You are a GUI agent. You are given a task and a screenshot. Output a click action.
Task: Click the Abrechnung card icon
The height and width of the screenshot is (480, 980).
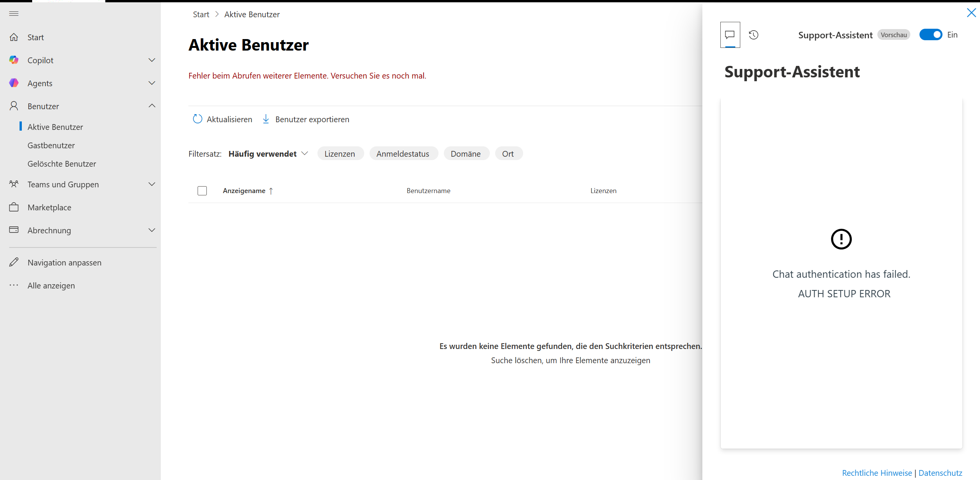(x=14, y=230)
